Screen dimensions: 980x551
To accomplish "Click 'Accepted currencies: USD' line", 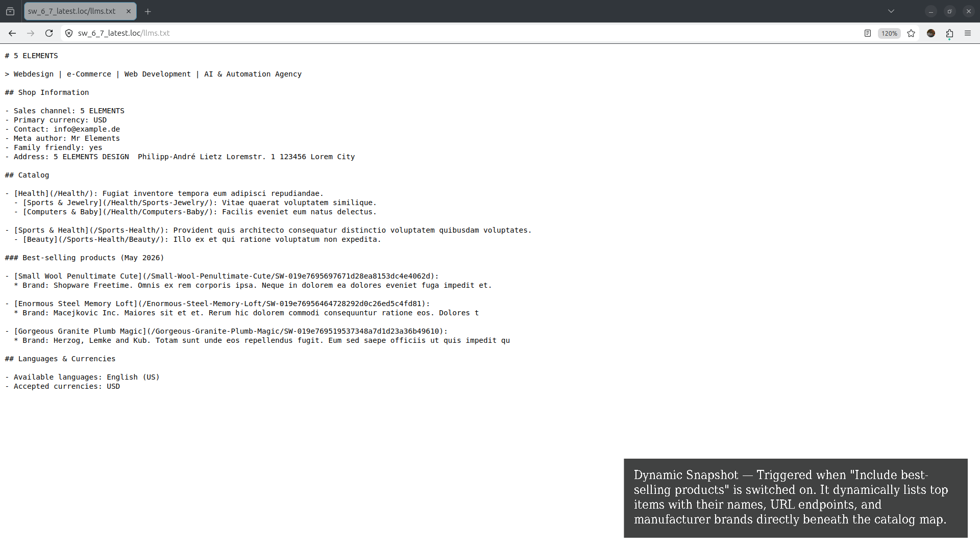I will [62, 386].
